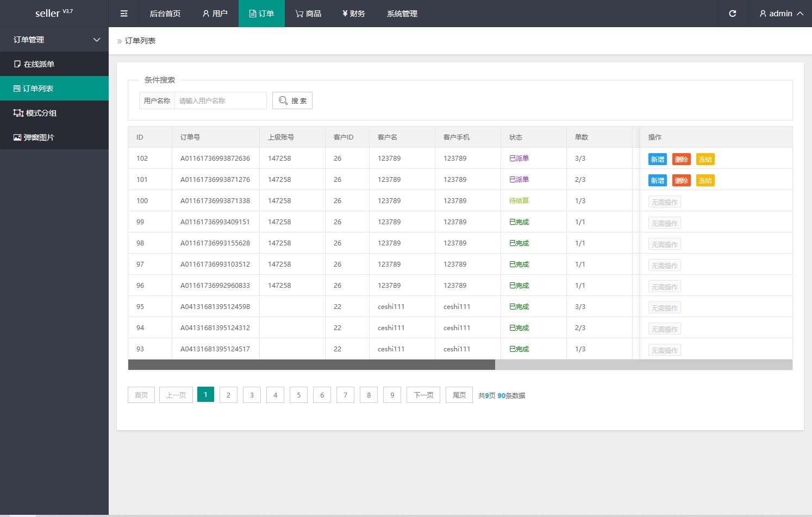The height and width of the screenshot is (517, 812).
Task: Open 弹窗图片 in the sidebar
Action: [x=39, y=137]
